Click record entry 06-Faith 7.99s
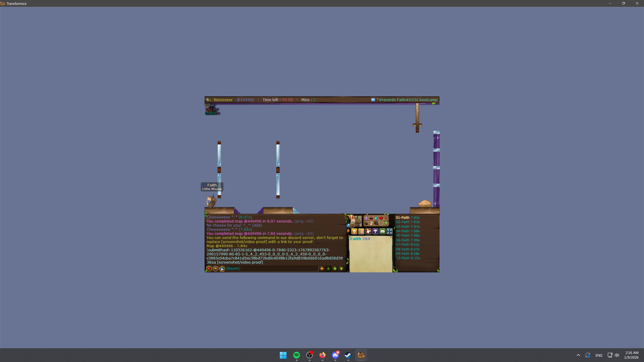644x362 pixels. (x=408, y=240)
